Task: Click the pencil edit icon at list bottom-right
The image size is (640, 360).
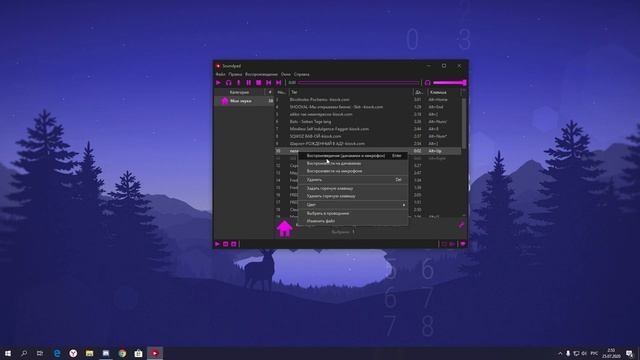Action: (x=461, y=225)
